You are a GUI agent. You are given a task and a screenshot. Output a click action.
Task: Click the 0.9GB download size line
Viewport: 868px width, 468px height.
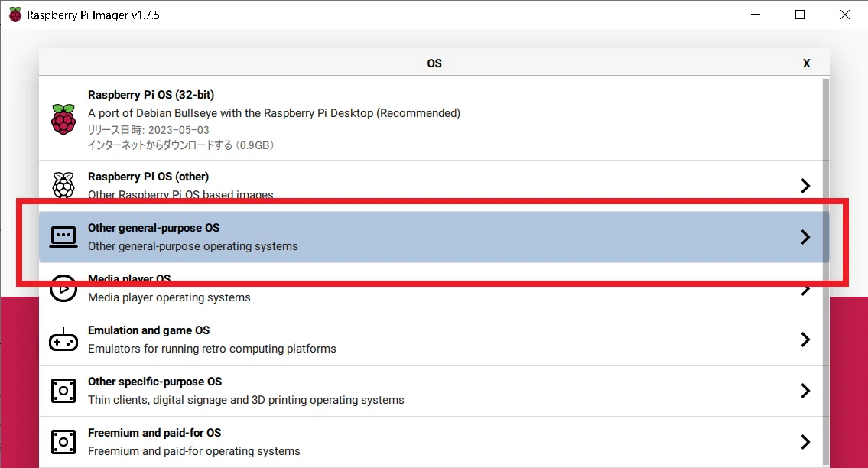pyautogui.click(x=181, y=145)
